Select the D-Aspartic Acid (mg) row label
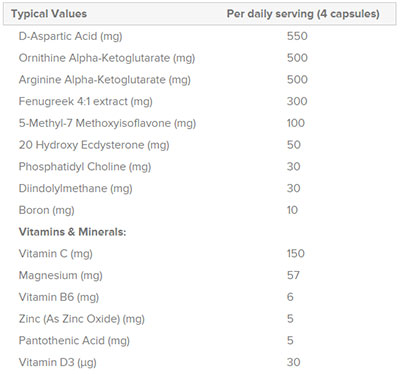Image resolution: width=400 pixels, height=374 pixels. pyautogui.click(x=70, y=36)
